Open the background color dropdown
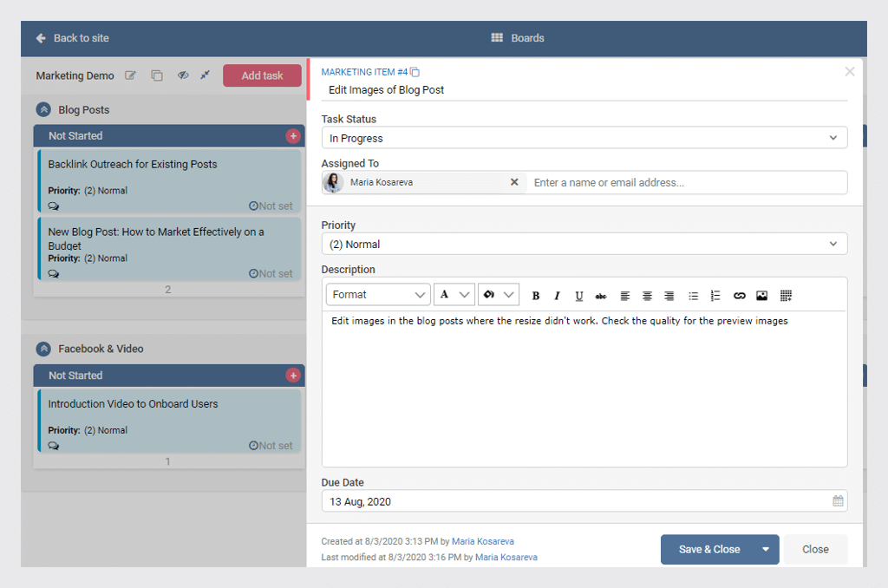 499,295
